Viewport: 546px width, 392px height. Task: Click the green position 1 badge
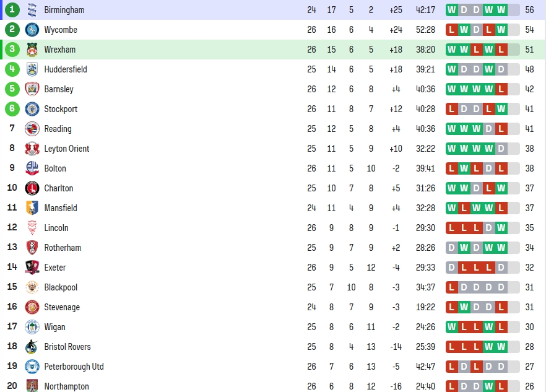pyautogui.click(x=12, y=9)
